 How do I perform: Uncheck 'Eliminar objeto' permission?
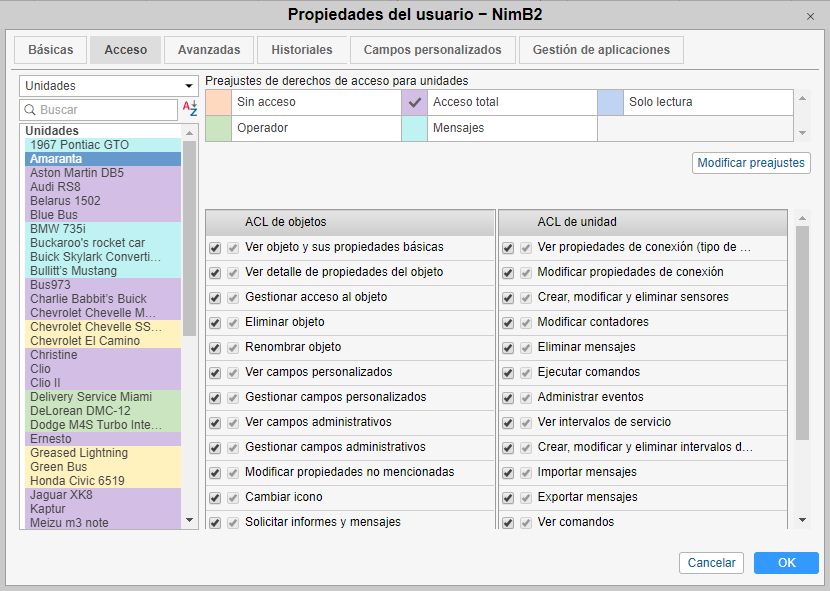click(215, 323)
